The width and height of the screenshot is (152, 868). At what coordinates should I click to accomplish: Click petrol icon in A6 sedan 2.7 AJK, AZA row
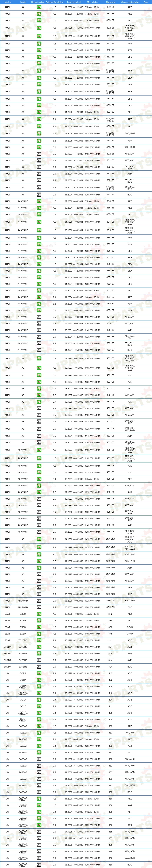pos(39,395)
